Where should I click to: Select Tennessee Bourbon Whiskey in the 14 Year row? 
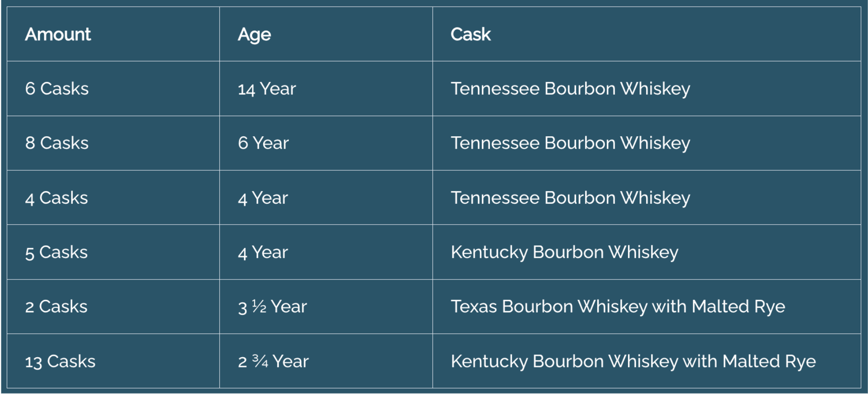[570, 89]
